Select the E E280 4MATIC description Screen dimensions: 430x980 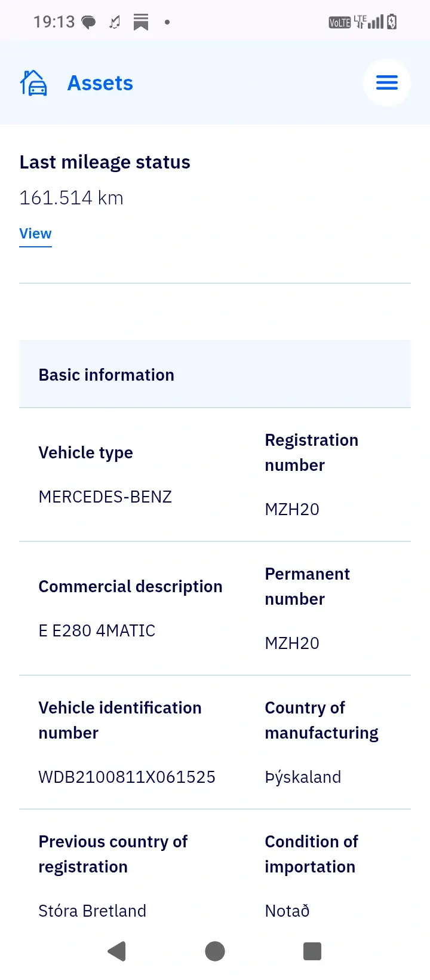[97, 630]
